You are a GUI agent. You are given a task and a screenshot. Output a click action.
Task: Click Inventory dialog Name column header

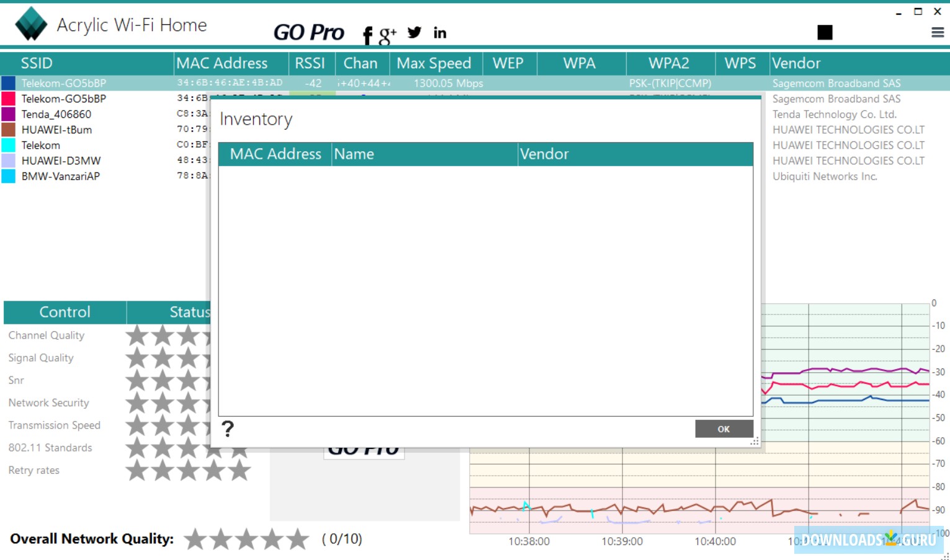point(425,154)
